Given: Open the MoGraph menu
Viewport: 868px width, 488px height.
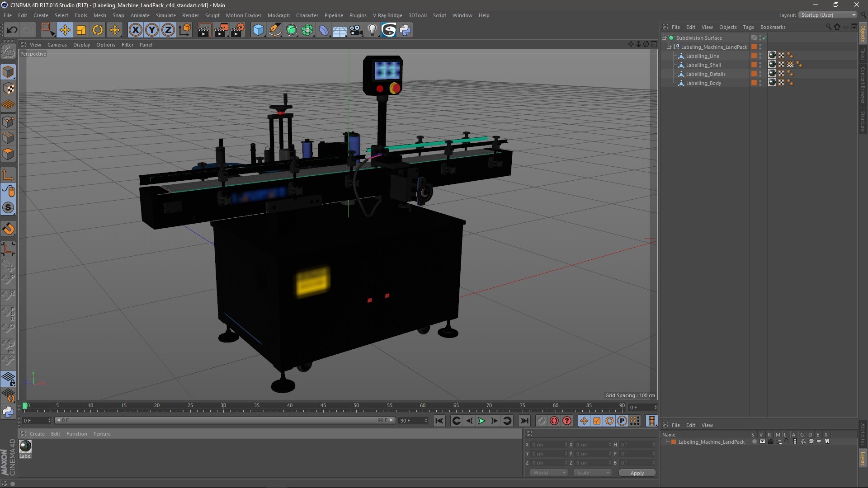Looking at the screenshot, I should 278,15.
